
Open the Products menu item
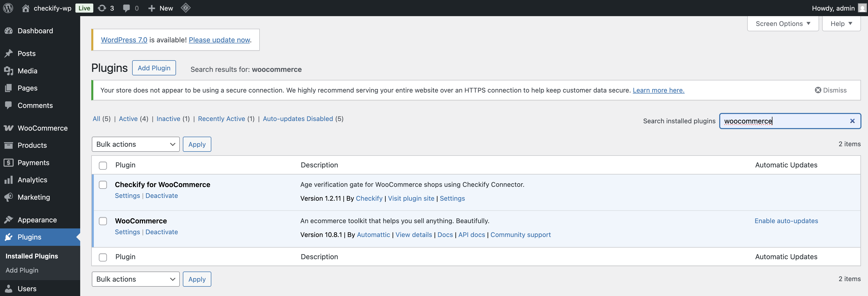click(x=40, y=145)
